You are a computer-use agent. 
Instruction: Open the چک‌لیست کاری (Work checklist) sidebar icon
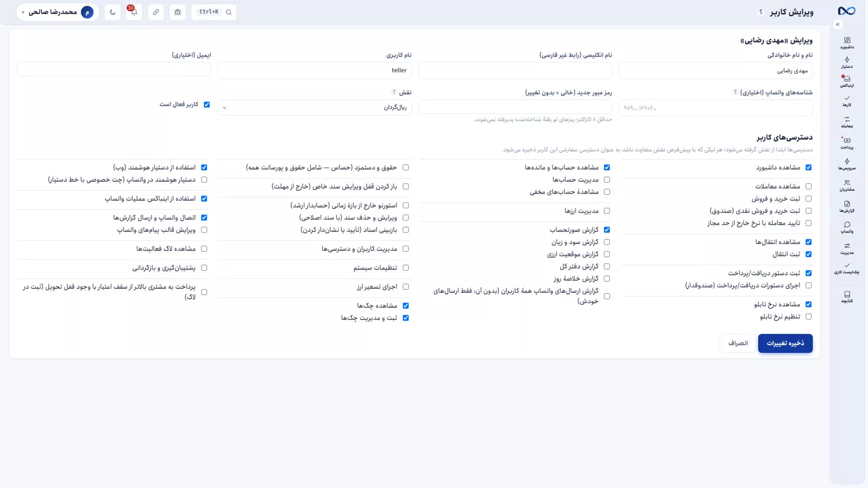pyautogui.click(x=847, y=268)
